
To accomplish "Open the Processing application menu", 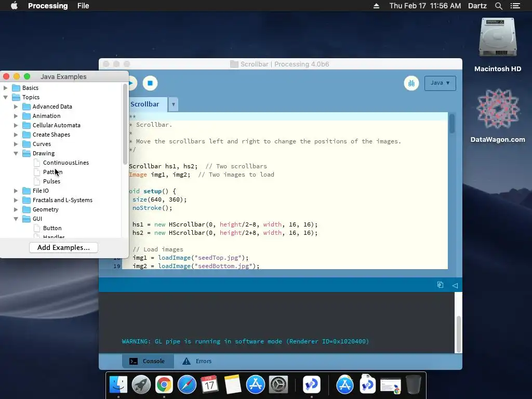I will coord(48,6).
